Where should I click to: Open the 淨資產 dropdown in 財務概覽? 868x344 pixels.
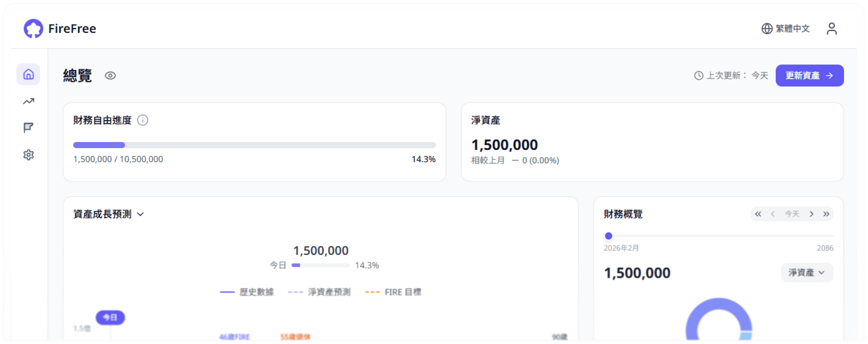(x=807, y=273)
